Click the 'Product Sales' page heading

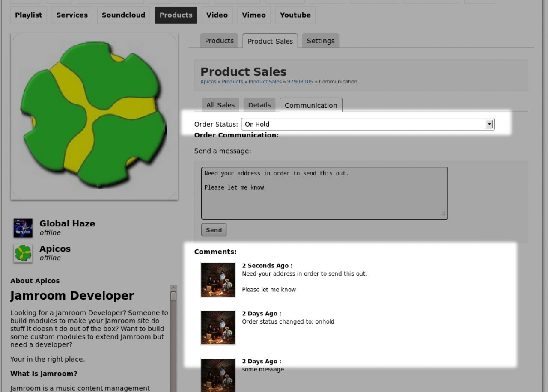[x=244, y=71]
